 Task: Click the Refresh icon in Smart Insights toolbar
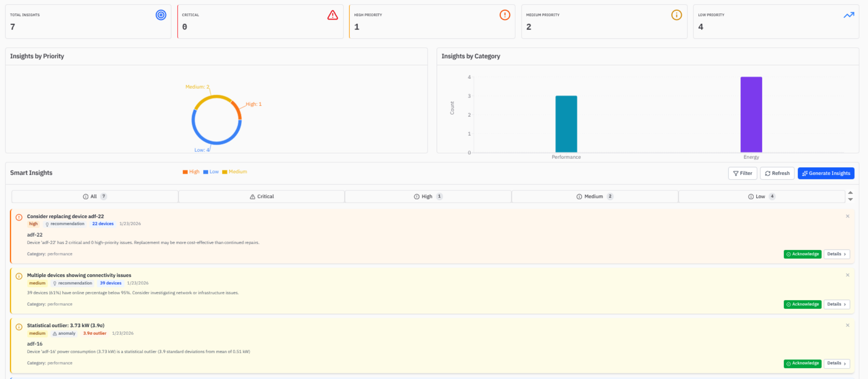click(768, 173)
